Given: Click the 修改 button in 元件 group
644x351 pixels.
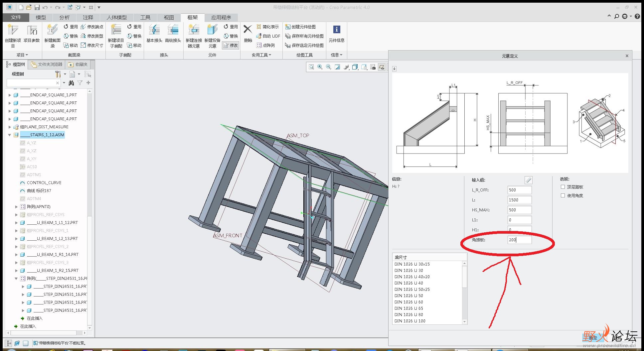Looking at the screenshot, I should click(x=231, y=45).
